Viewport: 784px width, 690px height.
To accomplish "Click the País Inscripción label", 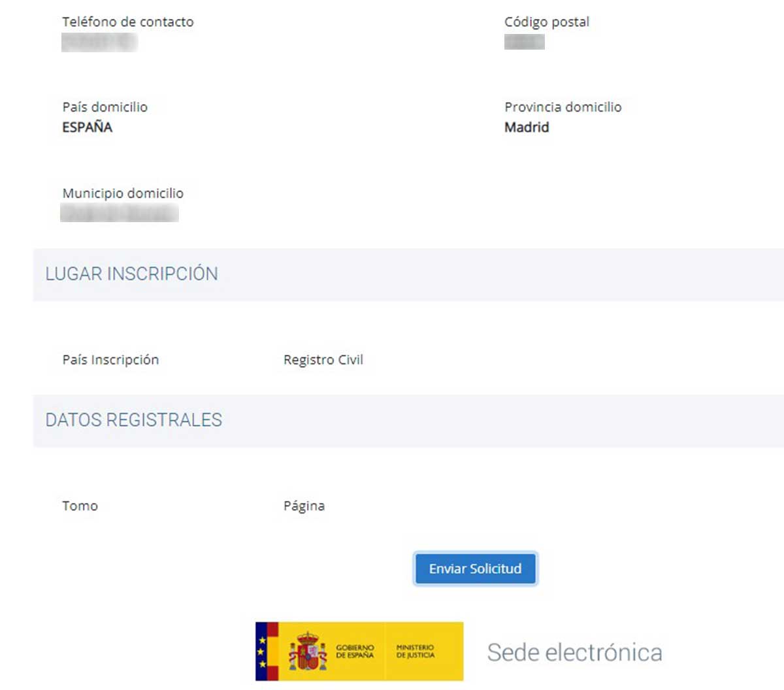I will coord(110,360).
